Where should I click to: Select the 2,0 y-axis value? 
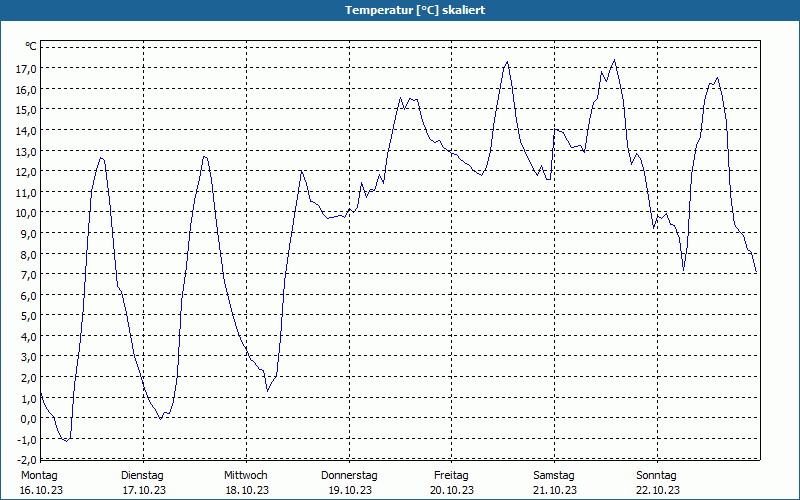tap(29, 378)
